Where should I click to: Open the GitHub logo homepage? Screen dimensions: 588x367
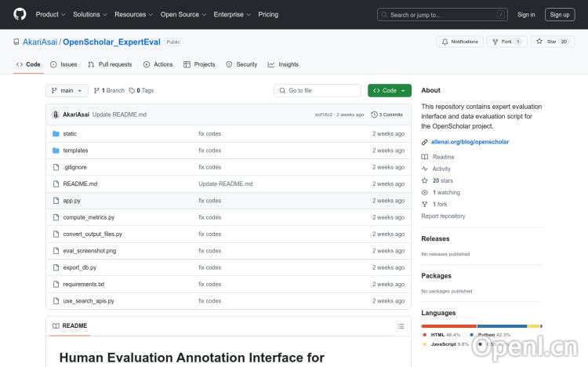pos(20,14)
